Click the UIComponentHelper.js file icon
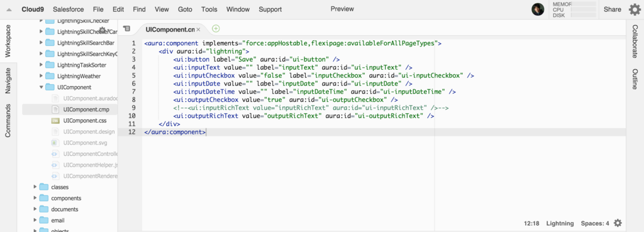The height and width of the screenshot is (232, 644). coord(55,165)
